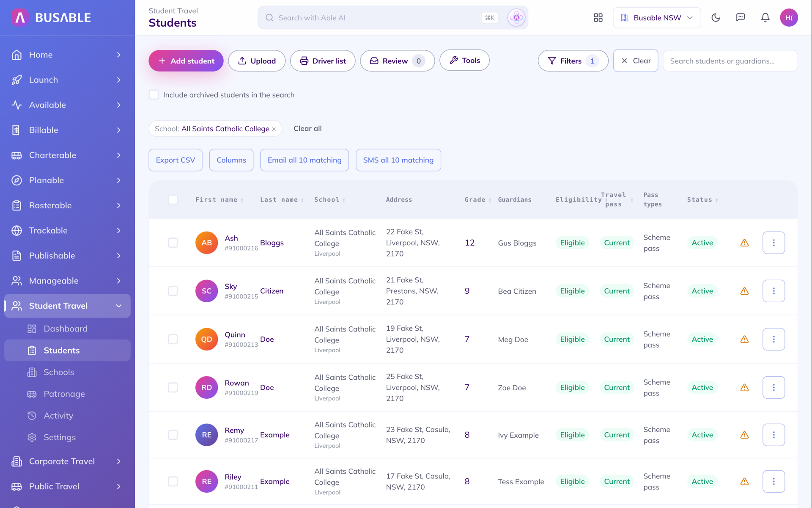
Task: Tick the select-all checkbox in table header
Action: pos(173,199)
